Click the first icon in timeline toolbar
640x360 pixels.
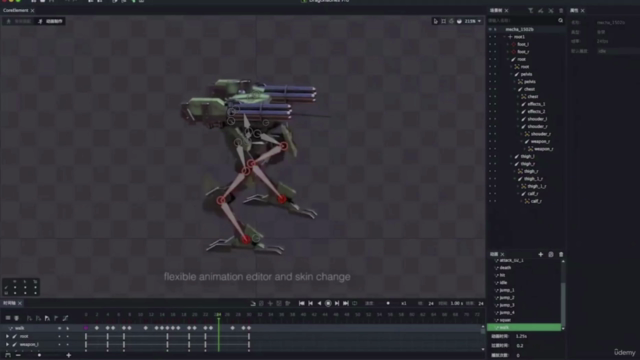8,318
